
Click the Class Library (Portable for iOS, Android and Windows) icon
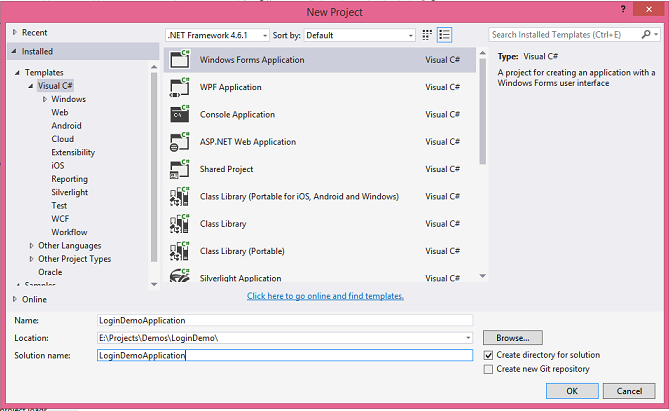(180, 196)
